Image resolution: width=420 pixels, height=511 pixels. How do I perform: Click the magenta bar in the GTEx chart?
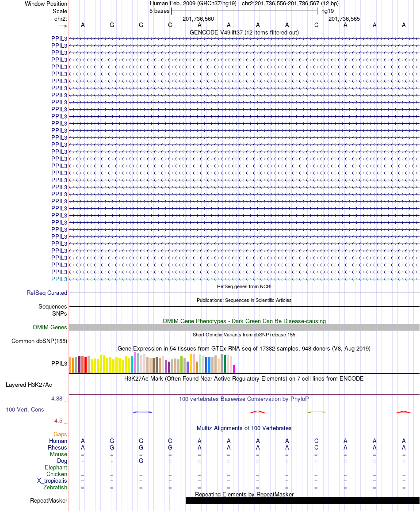(x=234, y=369)
